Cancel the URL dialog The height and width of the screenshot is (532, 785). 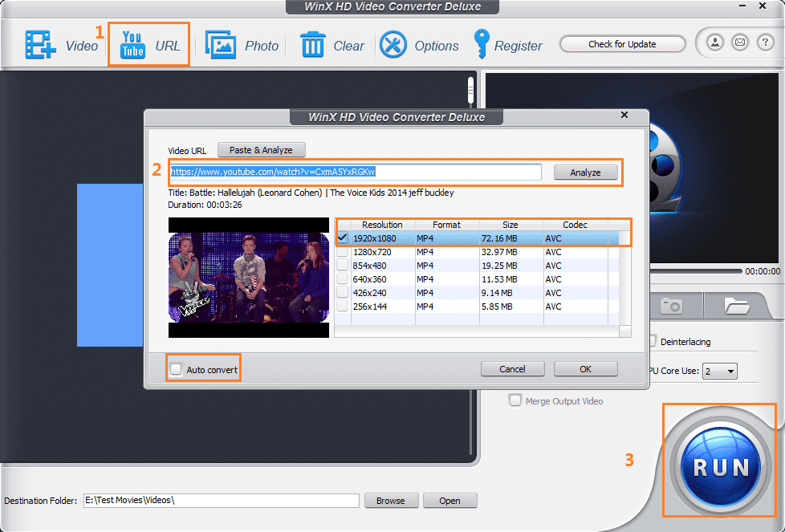512,369
